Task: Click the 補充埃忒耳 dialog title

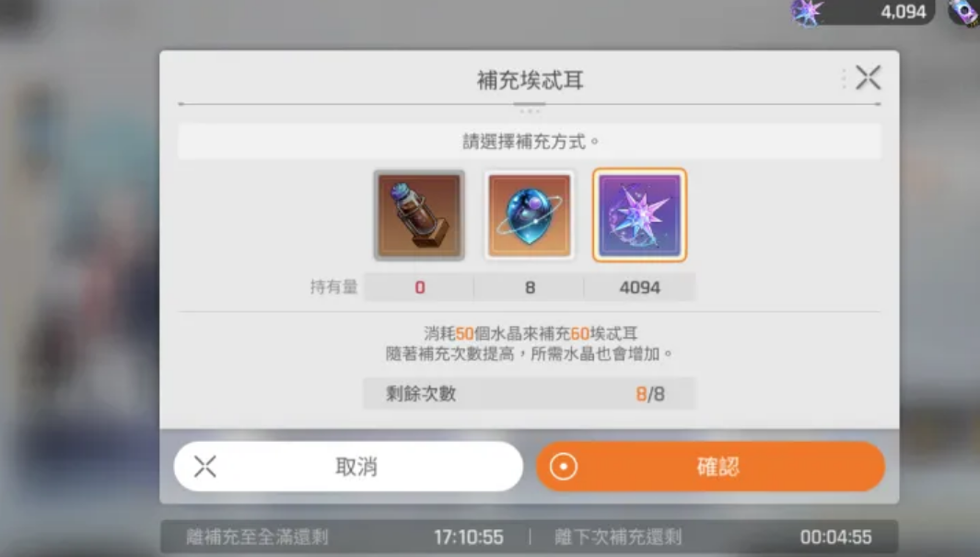Action: tap(530, 80)
